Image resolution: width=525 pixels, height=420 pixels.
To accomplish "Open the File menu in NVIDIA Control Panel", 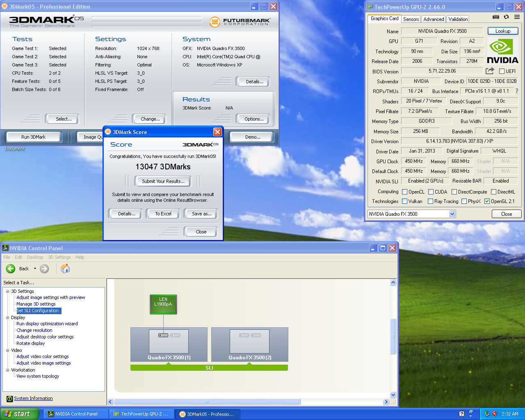I will point(7,257).
